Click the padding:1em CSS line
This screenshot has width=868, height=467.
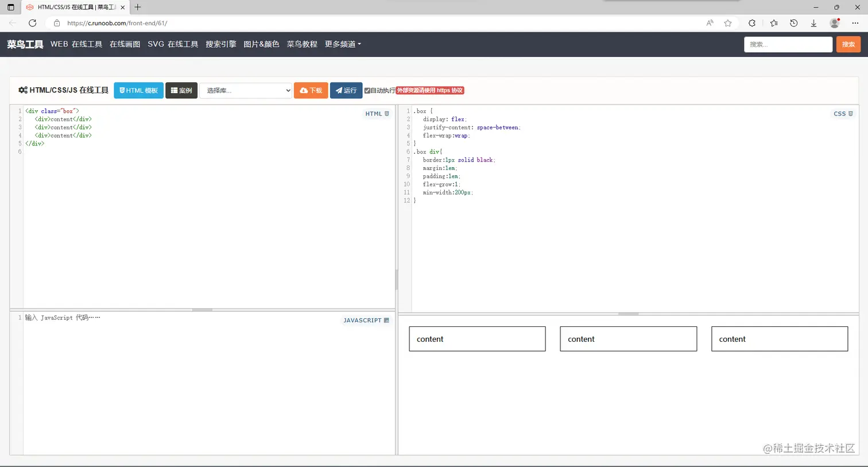tap(442, 176)
